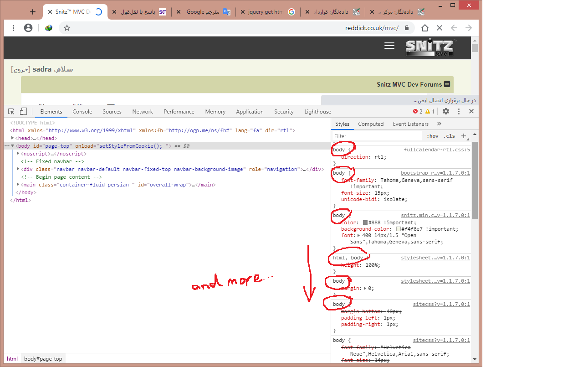588x367 pixels.
Task: Click the browser home icon
Action: pos(424,28)
